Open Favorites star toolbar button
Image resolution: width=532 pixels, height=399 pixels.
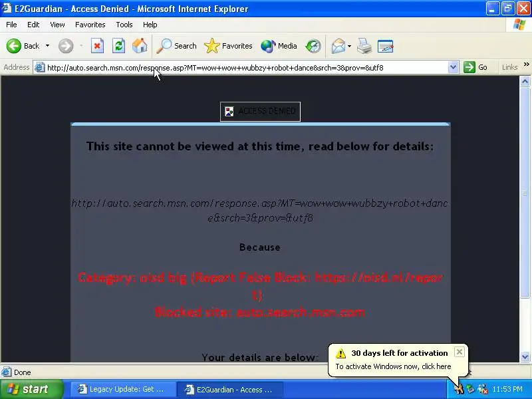228,46
